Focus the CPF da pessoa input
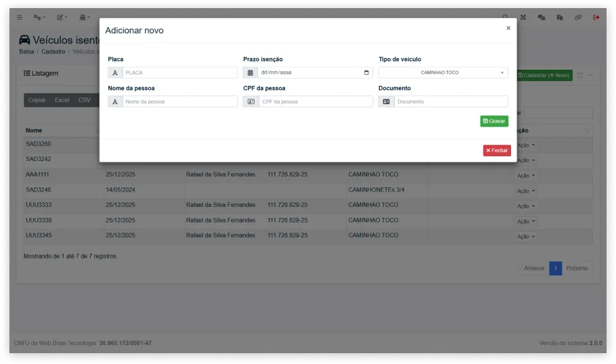 (316, 101)
